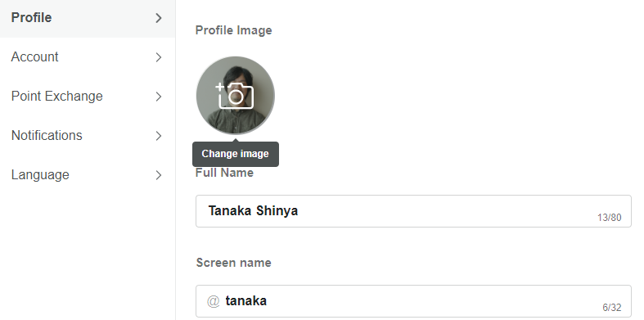Click the 6/32 character counter
644x320 pixels.
(612, 308)
